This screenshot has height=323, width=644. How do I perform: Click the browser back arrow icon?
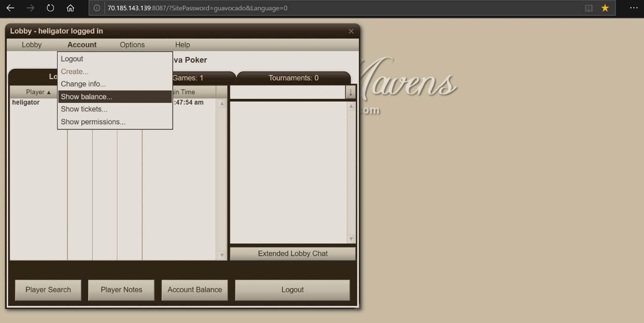9,8
